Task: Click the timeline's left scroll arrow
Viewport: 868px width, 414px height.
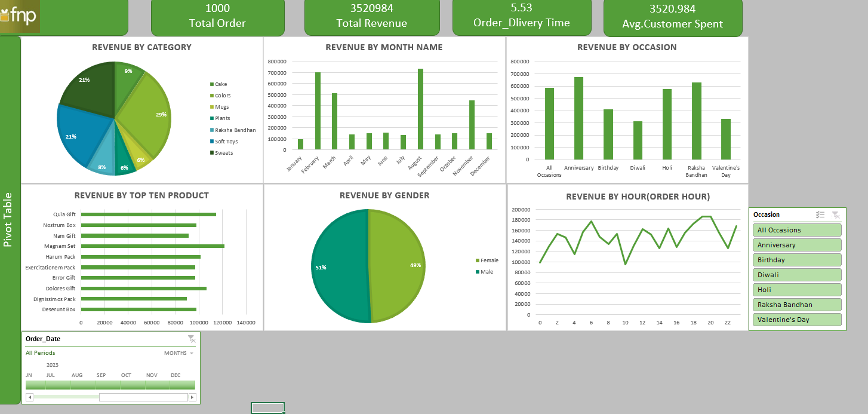Action: tap(29, 397)
